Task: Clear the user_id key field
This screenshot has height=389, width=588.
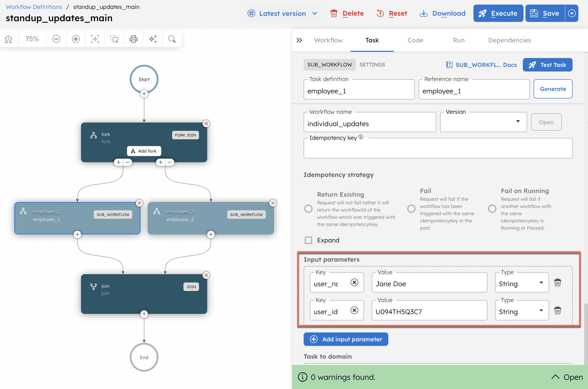Action: 354,310
